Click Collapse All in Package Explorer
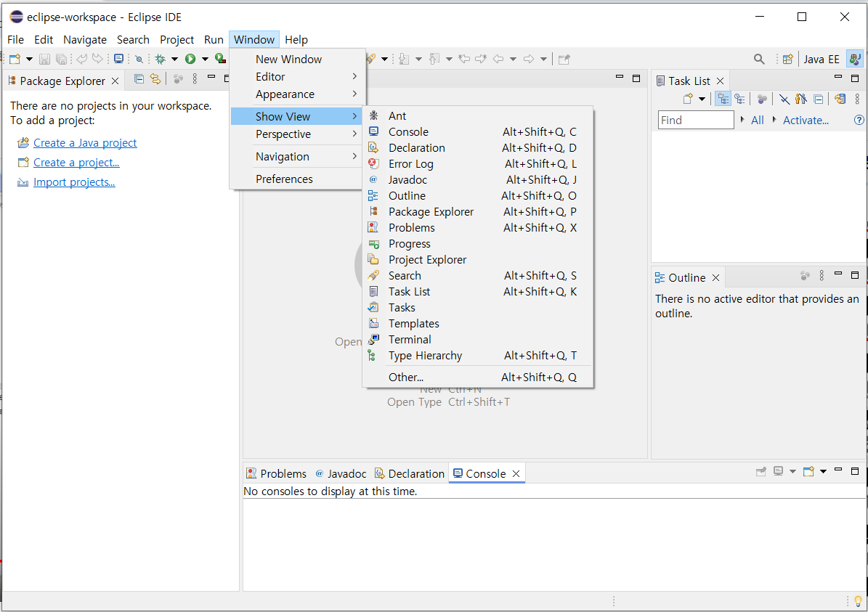Image resolution: width=868 pixels, height=612 pixels. tap(139, 79)
